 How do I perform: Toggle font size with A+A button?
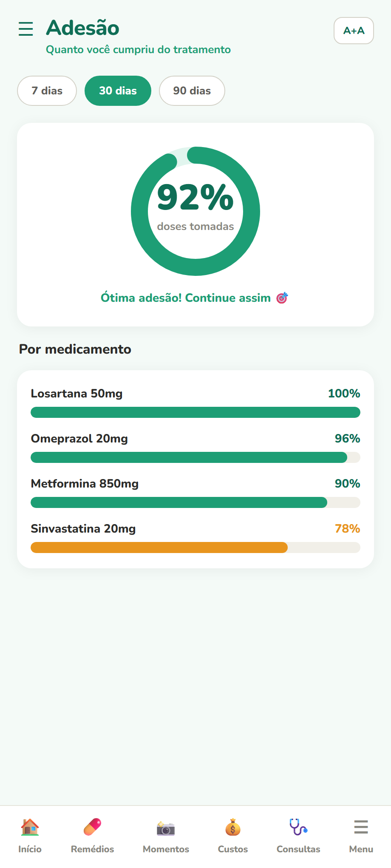[354, 31]
